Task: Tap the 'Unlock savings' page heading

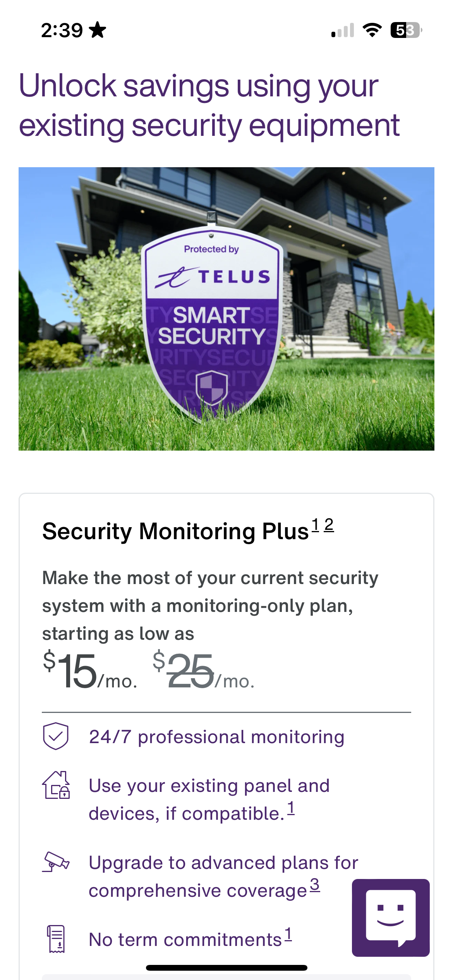Action: 209,105
